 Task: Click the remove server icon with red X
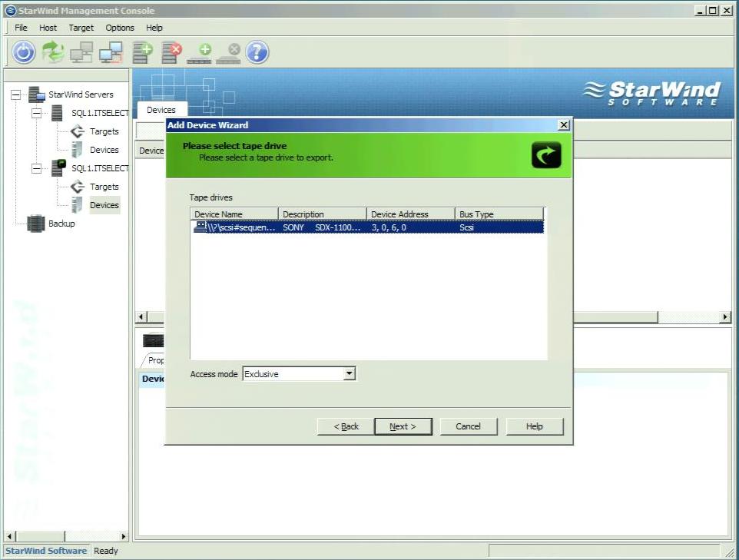pyautogui.click(x=171, y=52)
